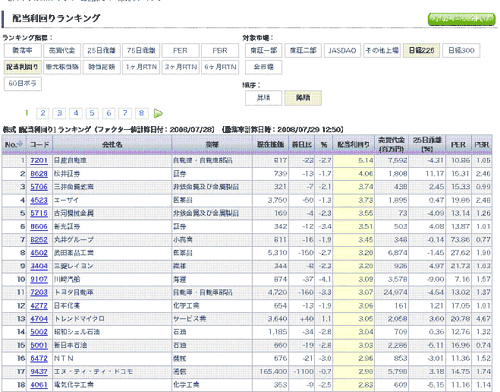Choose the 日経225 market filter
500x392 pixels.
tap(421, 51)
